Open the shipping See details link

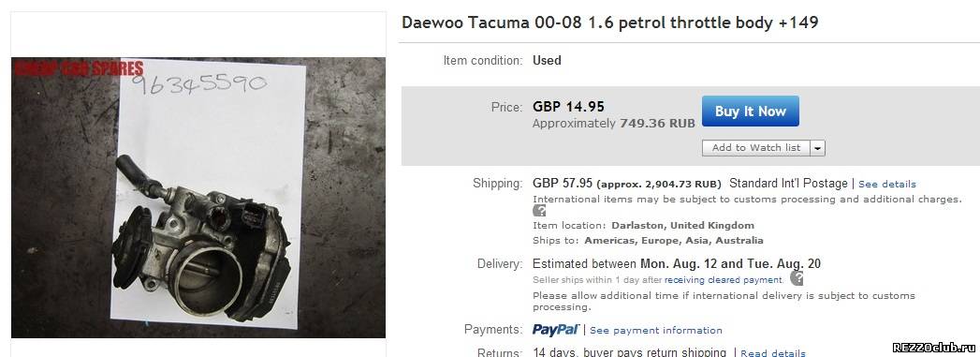click(x=887, y=185)
